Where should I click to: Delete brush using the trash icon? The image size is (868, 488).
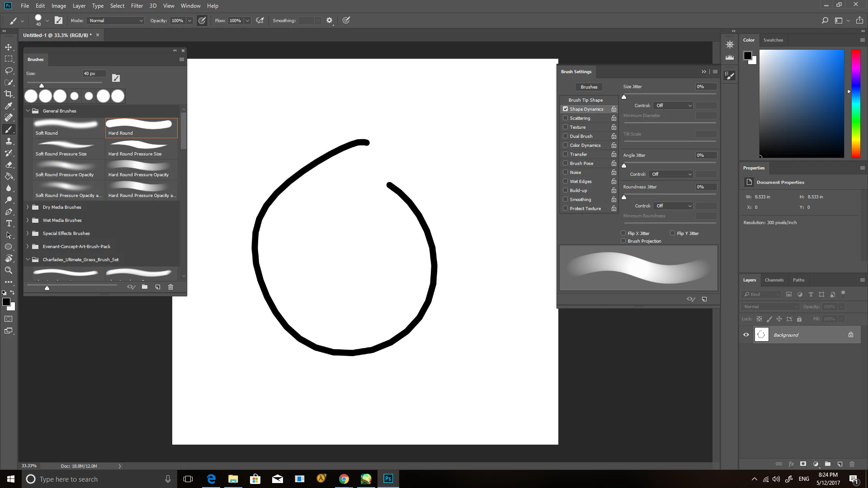coord(170,287)
